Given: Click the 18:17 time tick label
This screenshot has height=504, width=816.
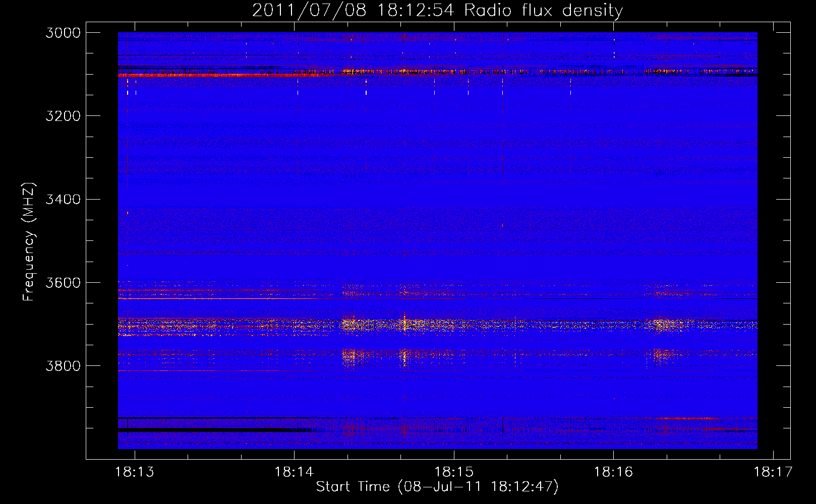Looking at the screenshot, I should (x=773, y=472).
